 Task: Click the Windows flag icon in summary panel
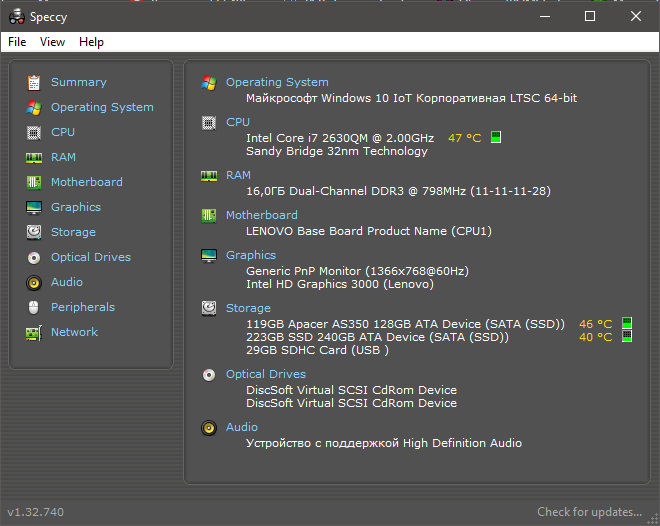pyautogui.click(x=209, y=82)
